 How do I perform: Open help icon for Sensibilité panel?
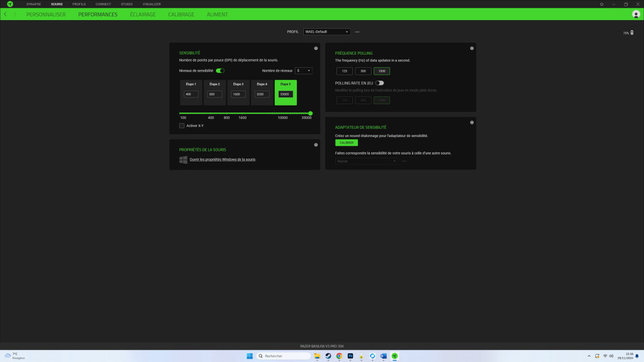316,48
